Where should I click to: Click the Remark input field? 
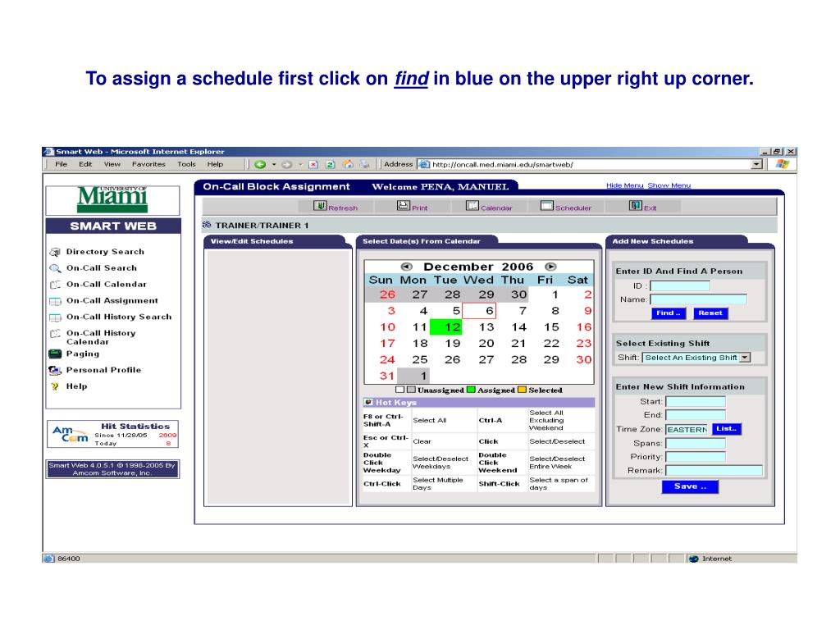click(714, 470)
